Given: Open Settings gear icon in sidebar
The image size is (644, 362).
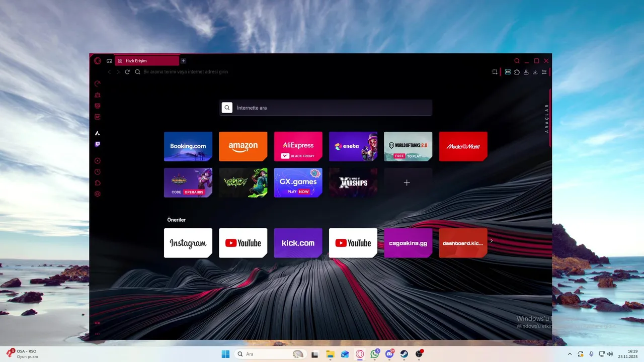Looking at the screenshot, I should click(98, 194).
